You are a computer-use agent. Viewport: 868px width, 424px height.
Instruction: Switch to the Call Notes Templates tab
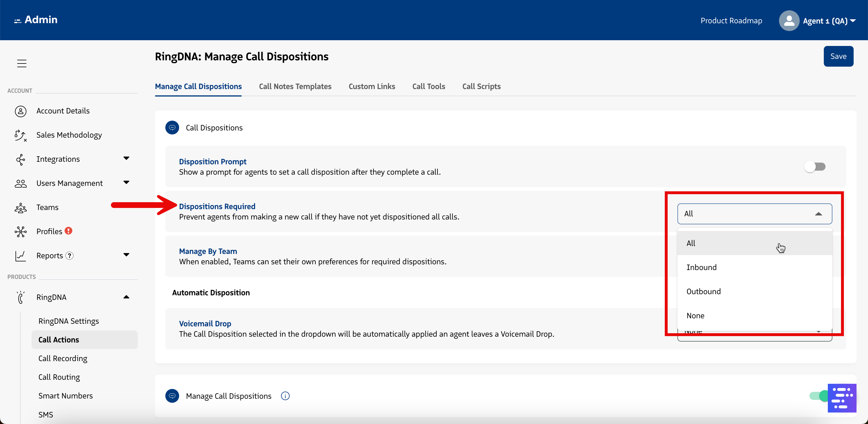pyautogui.click(x=295, y=86)
